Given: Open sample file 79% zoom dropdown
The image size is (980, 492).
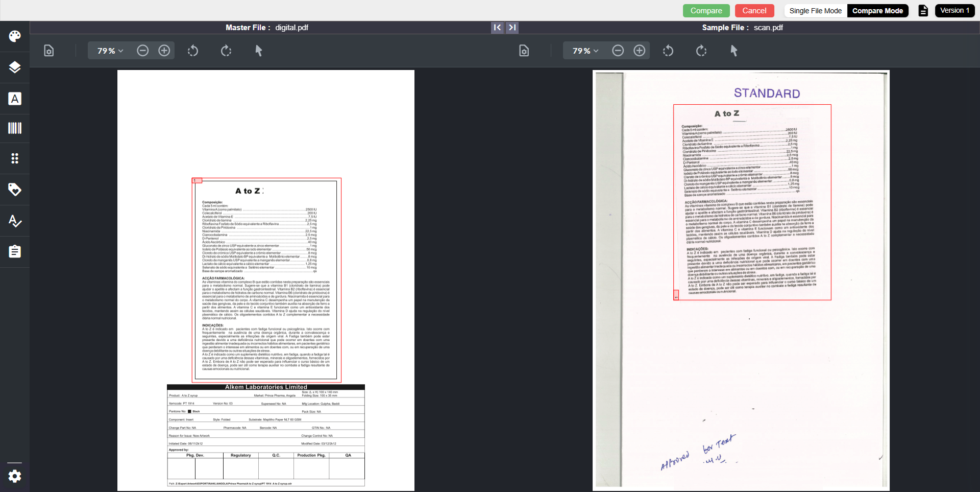Looking at the screenshot, I should pos(585,51).
